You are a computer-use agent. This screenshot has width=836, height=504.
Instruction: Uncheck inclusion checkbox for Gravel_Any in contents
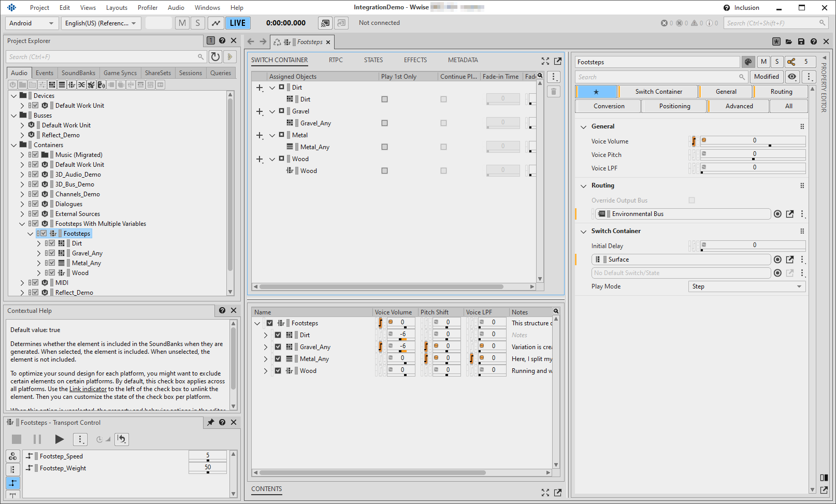pos(278,347)
